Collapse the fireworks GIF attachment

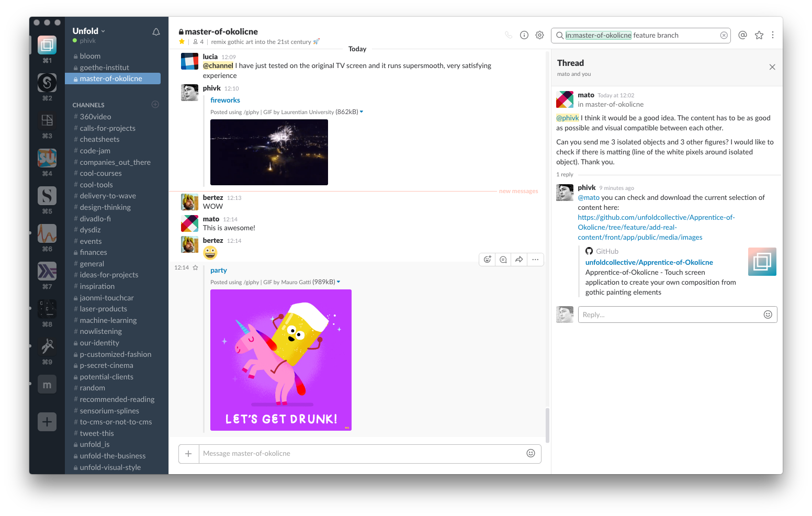362,112
